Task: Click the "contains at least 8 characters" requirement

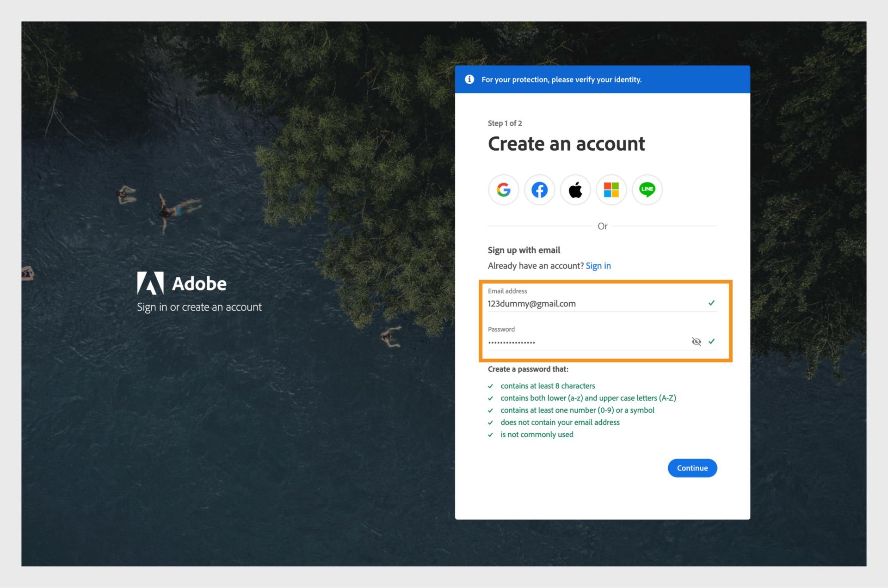Action: coord(548,386)
